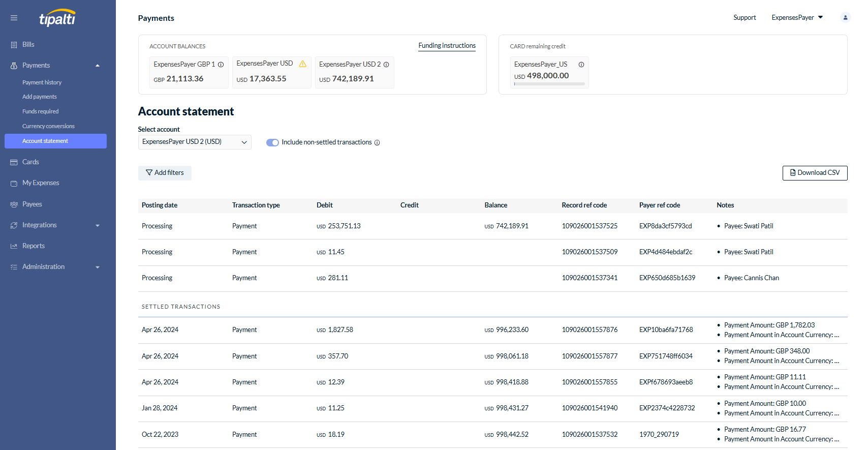
Task: Click note Payment Amount: GBP 348.00
Action: [x=767, y=351]
